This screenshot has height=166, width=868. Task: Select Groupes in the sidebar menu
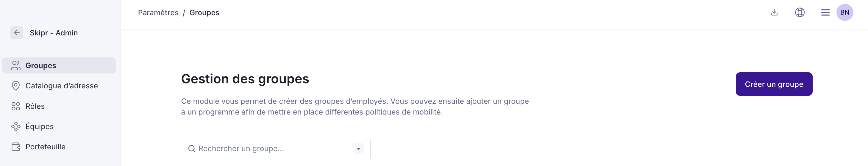(41, 65)
